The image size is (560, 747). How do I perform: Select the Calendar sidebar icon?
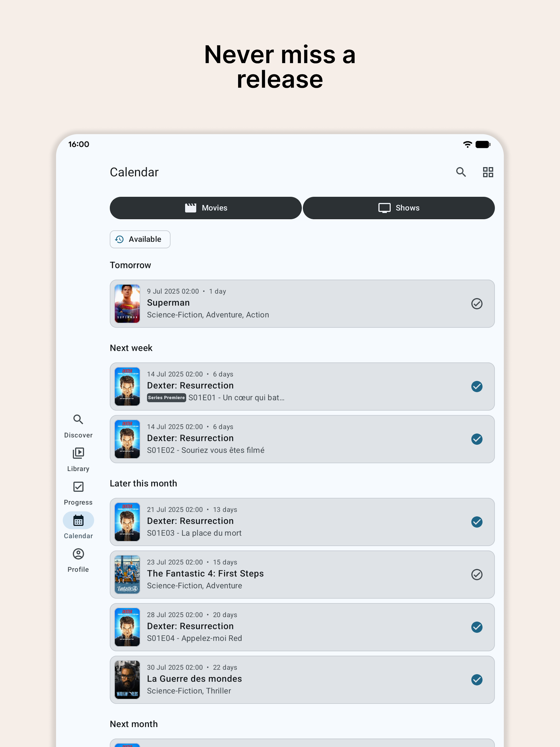(78, 520)
